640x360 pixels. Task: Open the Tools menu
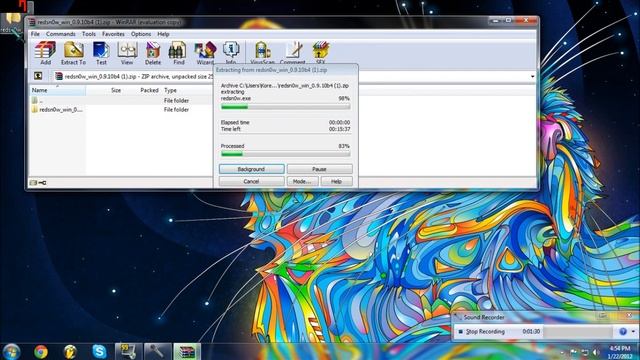pyautogui.click(x=89, y=34)
